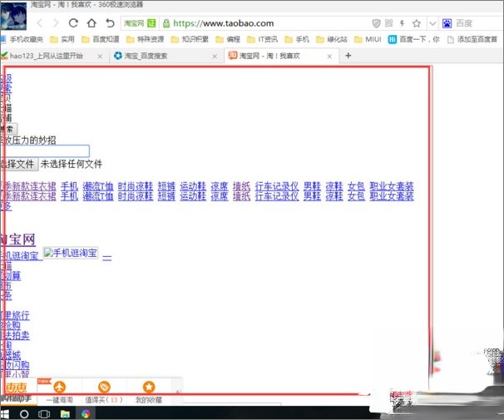
Task: Open the 编程 bookmark folder
Action: coord(228,40)
